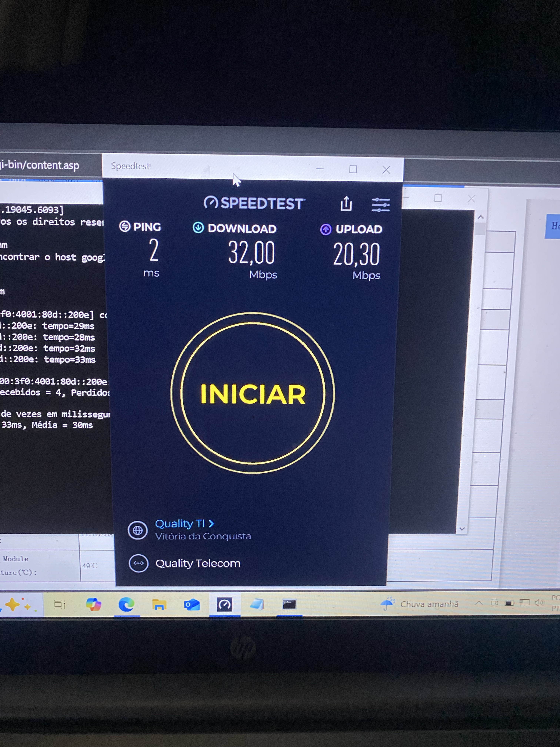
Task: Open the share results icon
Action: click(x=346, y=204)
